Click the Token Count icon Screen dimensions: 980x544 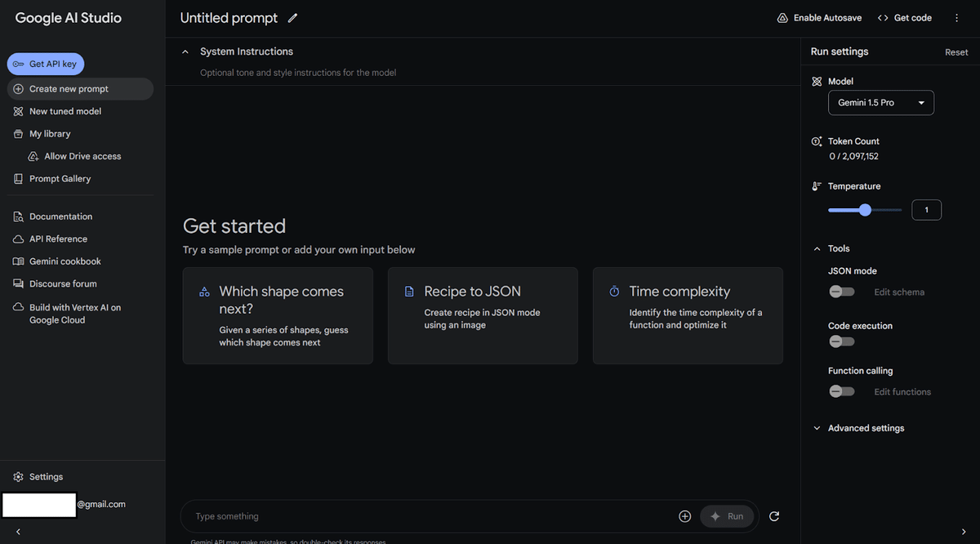click(817, 141)
